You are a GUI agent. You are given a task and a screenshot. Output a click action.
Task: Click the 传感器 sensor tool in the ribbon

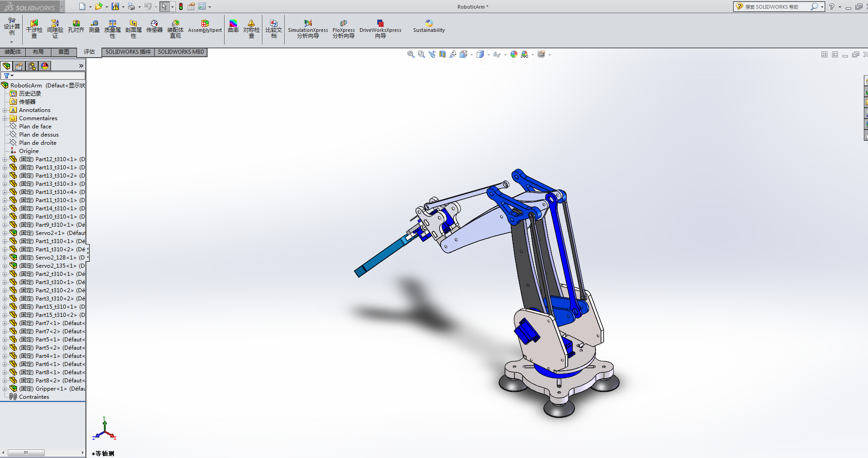154,26
